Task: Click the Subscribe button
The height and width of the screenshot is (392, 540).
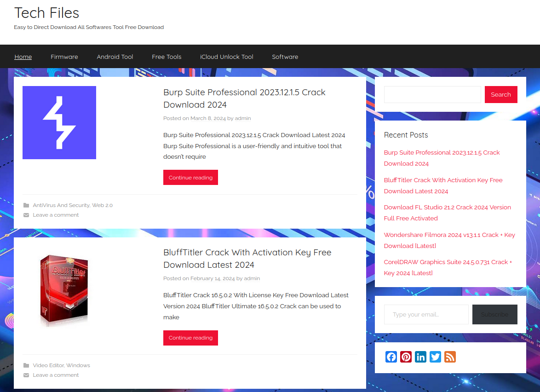Action: (494, 314)
